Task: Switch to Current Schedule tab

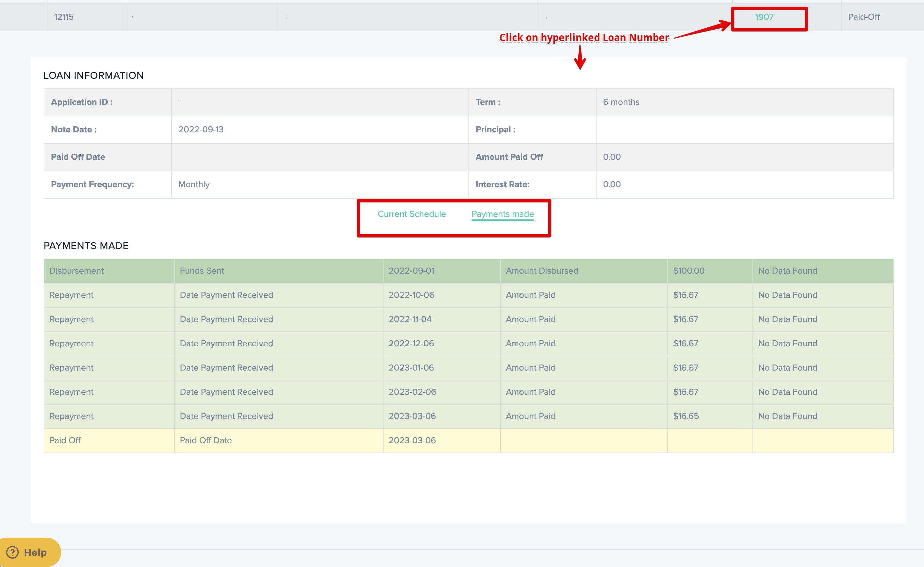Action: 411,214
